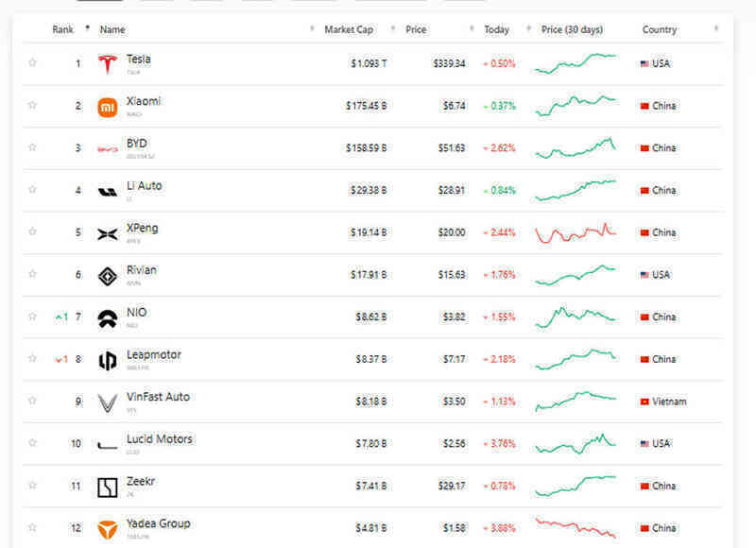
Task: Click the XPeng logo icon
Action: (108, 234)
